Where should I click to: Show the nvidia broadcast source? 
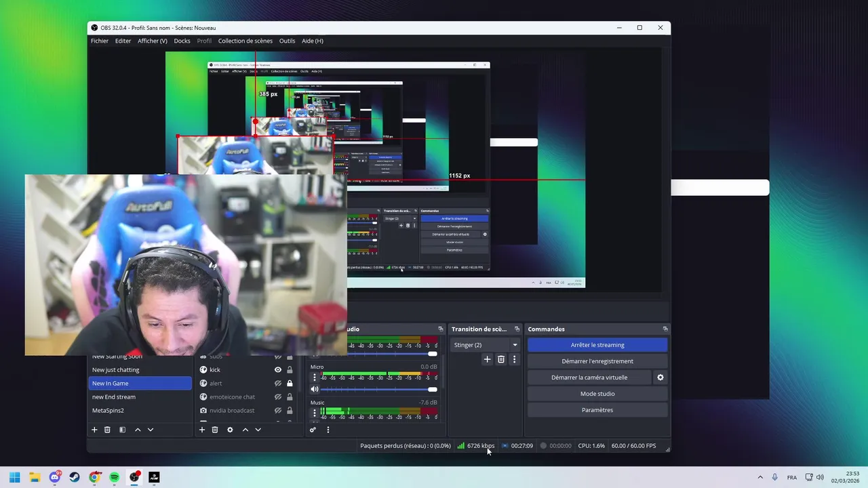(x=277, y=410)
